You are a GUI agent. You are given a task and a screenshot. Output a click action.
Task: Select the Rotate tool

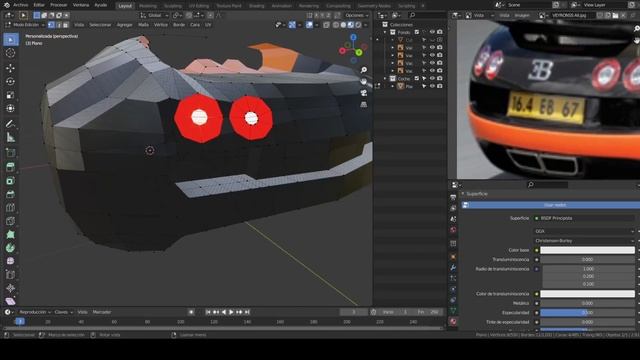click(11, 81)
